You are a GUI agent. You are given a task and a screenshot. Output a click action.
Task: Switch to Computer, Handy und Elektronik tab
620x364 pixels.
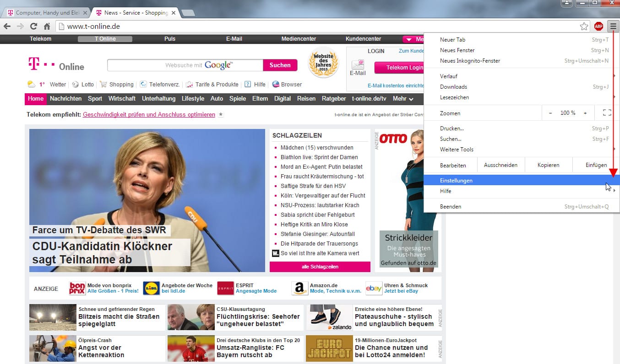(46, 13)
